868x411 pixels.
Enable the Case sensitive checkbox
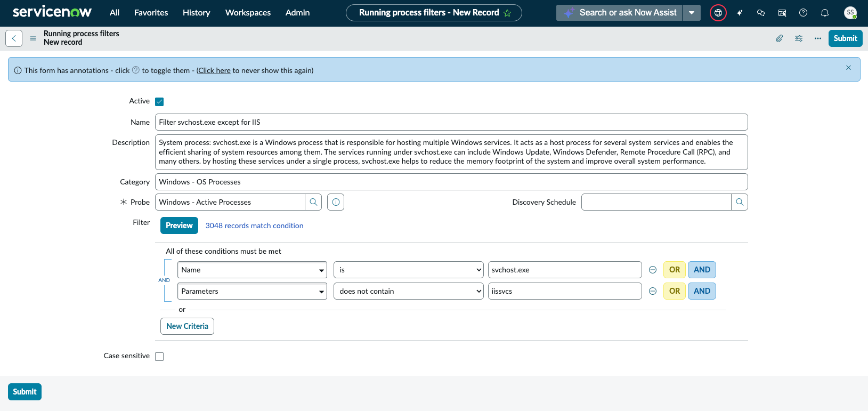click(x=159, y=356)
